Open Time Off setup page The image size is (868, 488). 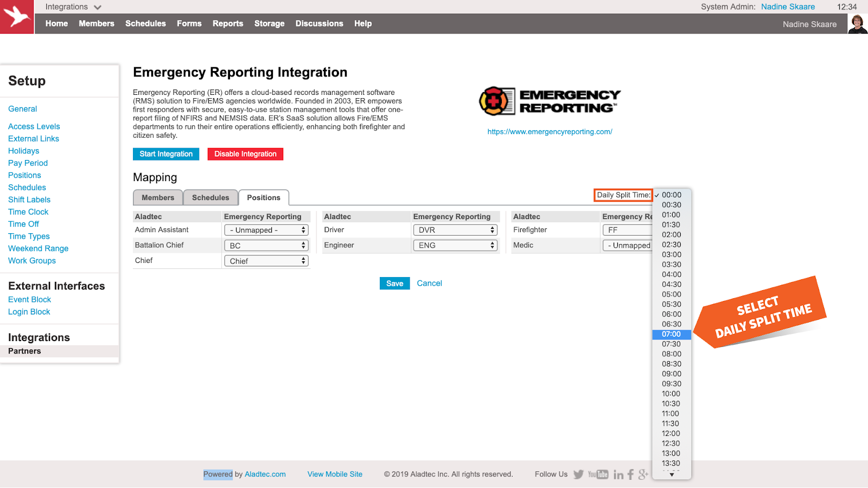(x=24, y=224)
